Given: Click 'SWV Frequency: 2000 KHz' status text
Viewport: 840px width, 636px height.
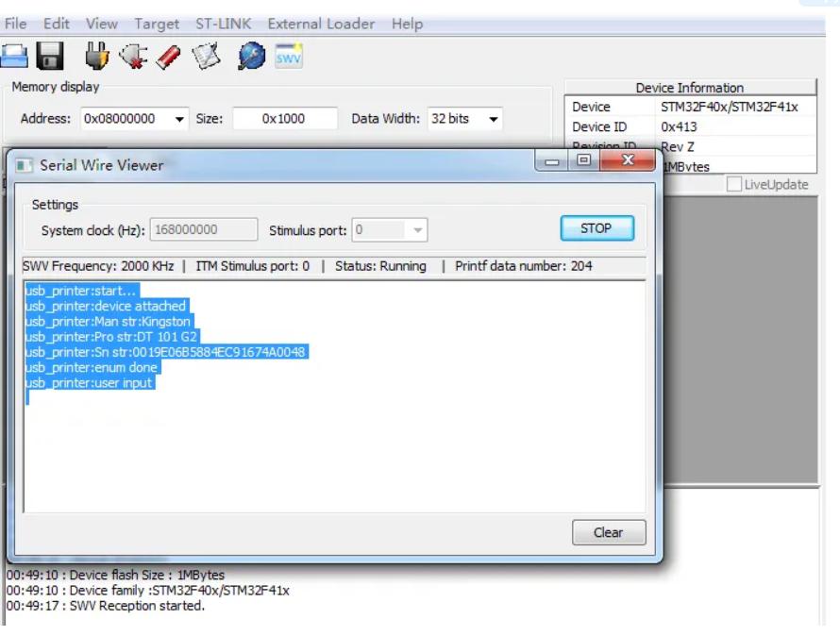Looking at the screenshot, I should pyautogui.click(x=98, y=266).
